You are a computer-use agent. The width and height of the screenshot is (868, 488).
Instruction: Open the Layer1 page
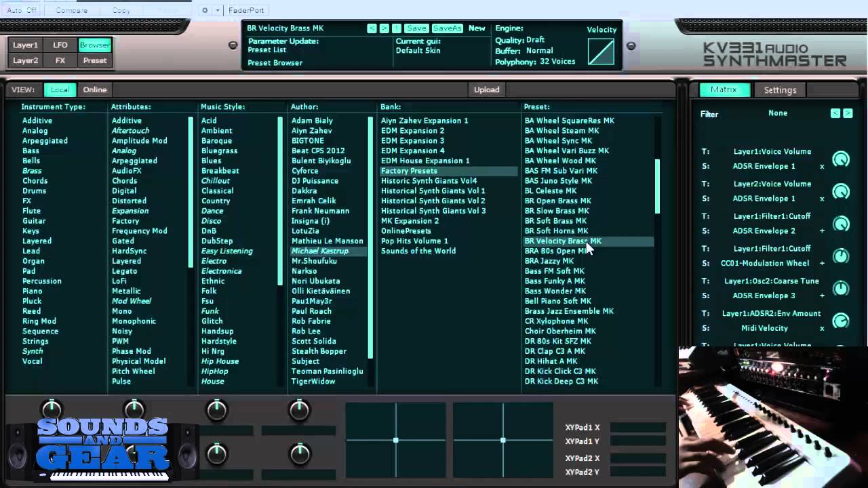click(26, 45)
